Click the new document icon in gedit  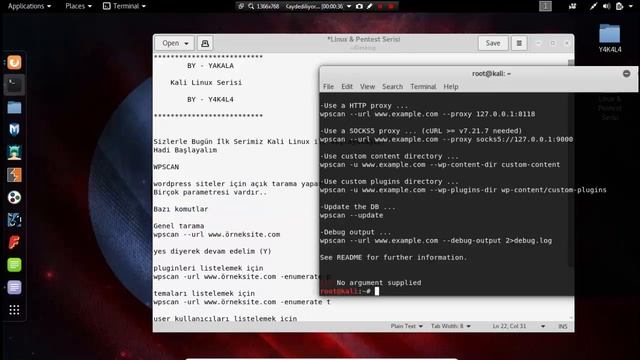[205, 43]
